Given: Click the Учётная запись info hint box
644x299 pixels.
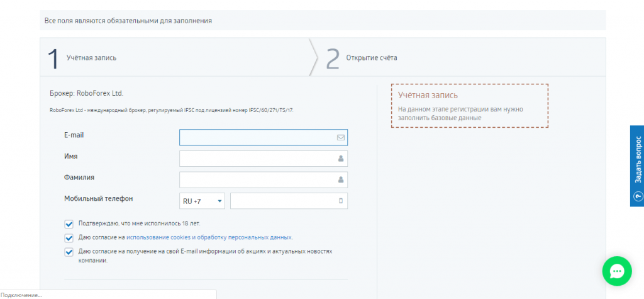Looking at the screenshot, I should click(x=469, y=106).
